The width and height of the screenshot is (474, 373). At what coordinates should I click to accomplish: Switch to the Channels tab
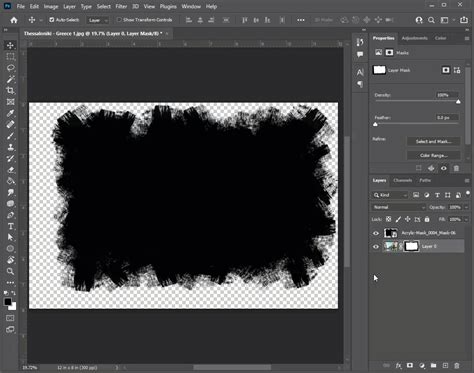coord(402,180)
